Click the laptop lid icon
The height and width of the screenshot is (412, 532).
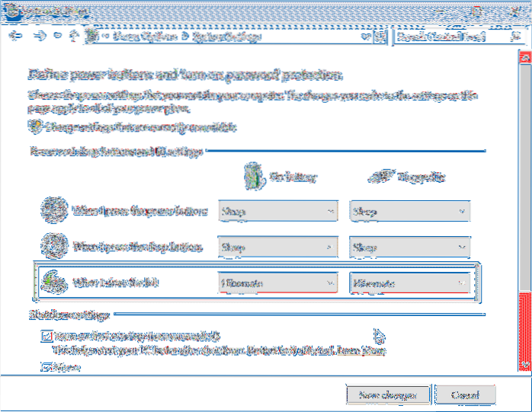(x=53, y=282)
